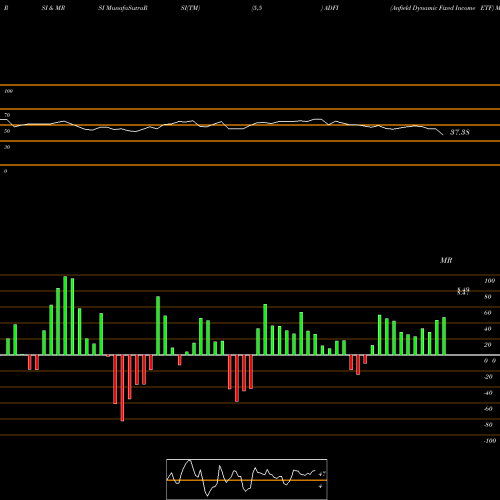Screen dimensions: 500x500
Task: Click the tallest green histogram bar
Action: click(x=65, y=315)
